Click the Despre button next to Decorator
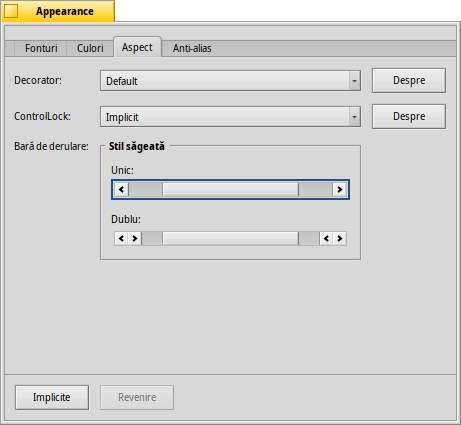461x425 pixels. 409,80
